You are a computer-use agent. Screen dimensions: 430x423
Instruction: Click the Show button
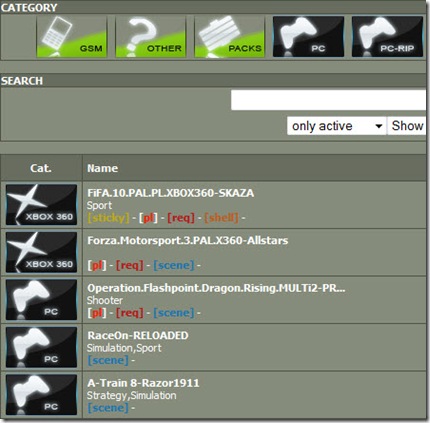407,126
